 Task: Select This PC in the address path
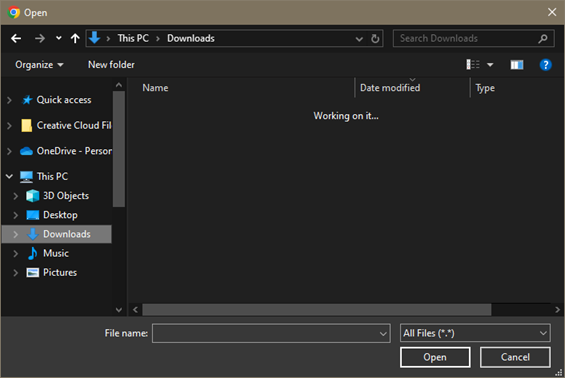(133, 38)
